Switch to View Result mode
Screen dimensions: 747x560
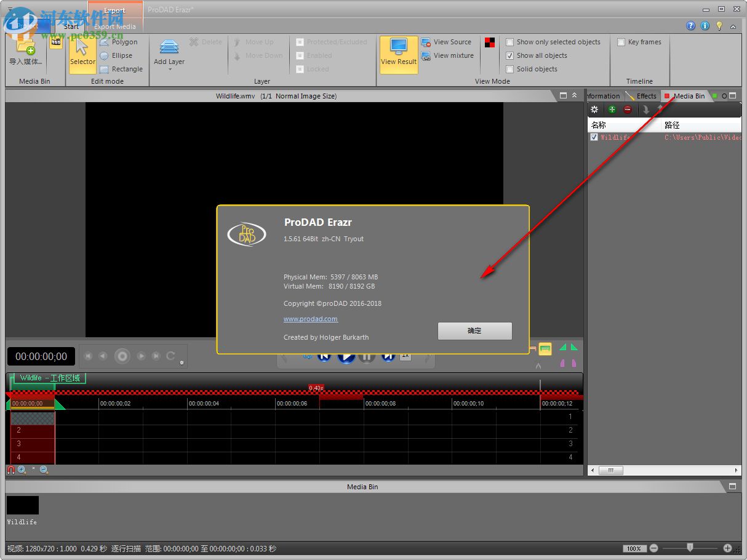click(x=399, y=55)
